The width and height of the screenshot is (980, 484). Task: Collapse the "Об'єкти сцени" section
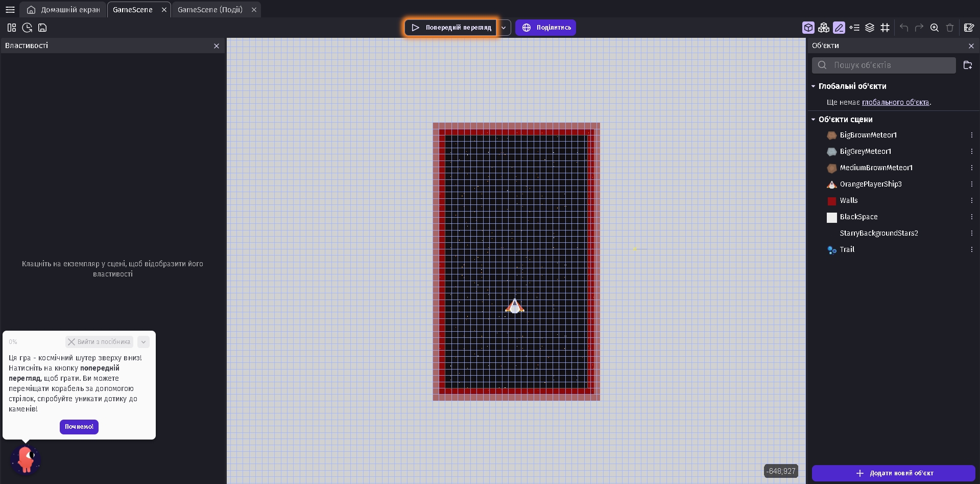(x=814, y=120)
